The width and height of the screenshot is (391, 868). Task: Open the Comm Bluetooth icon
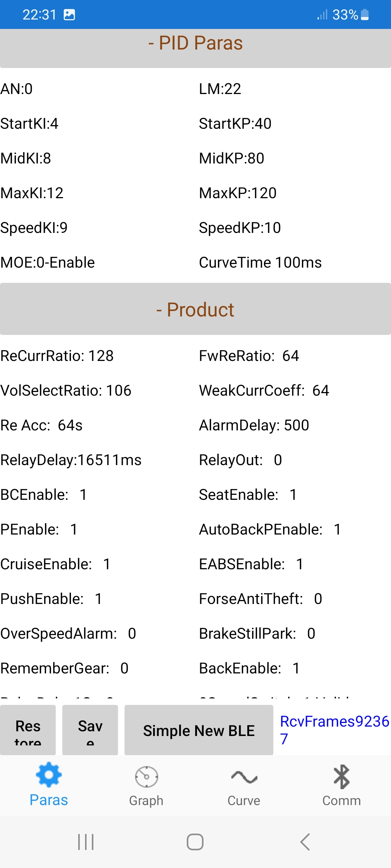click(341, 777)
